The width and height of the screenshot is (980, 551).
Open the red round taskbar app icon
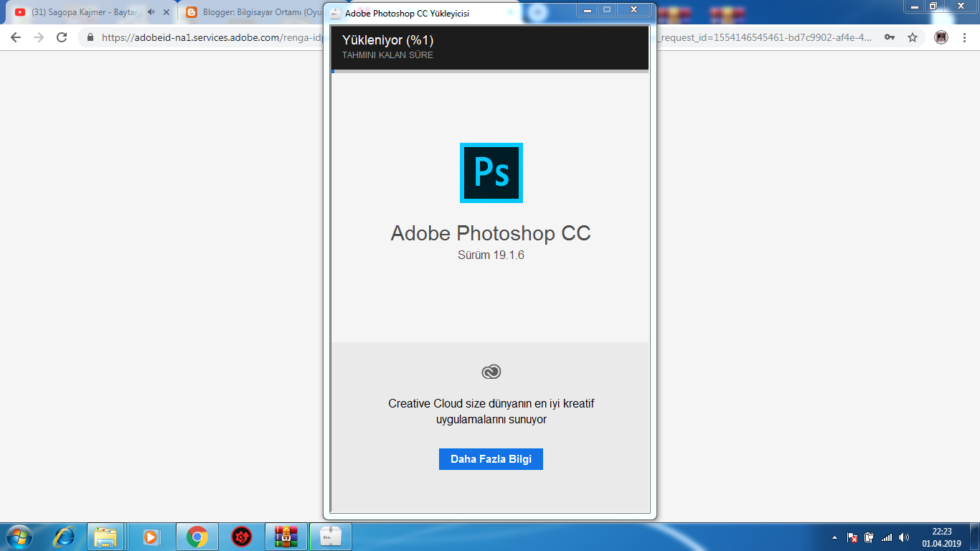(x=242, y=537)
